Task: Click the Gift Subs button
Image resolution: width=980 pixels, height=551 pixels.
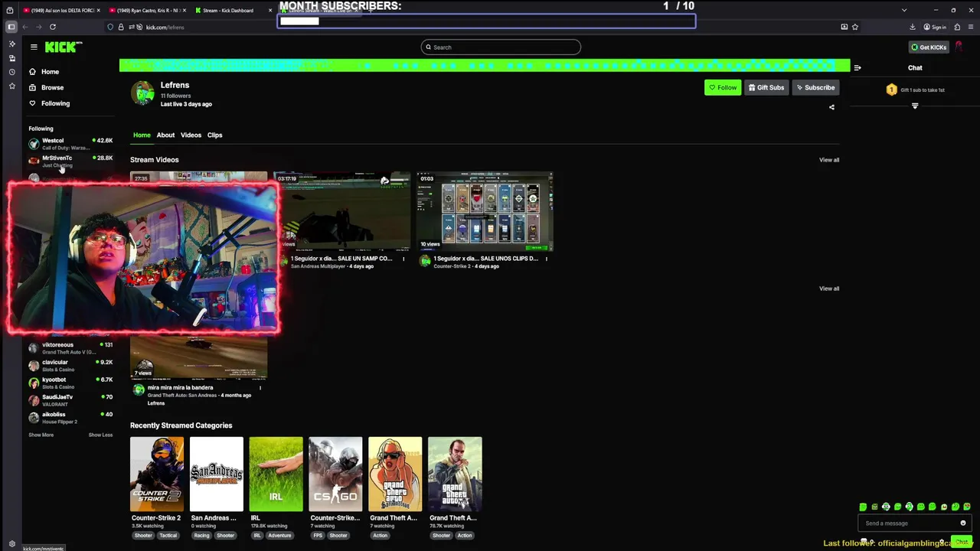Action: [766, 87]
